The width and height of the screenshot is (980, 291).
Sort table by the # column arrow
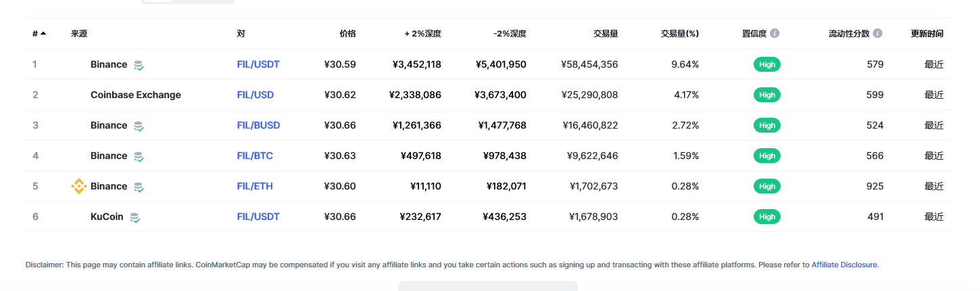[43, 33]
